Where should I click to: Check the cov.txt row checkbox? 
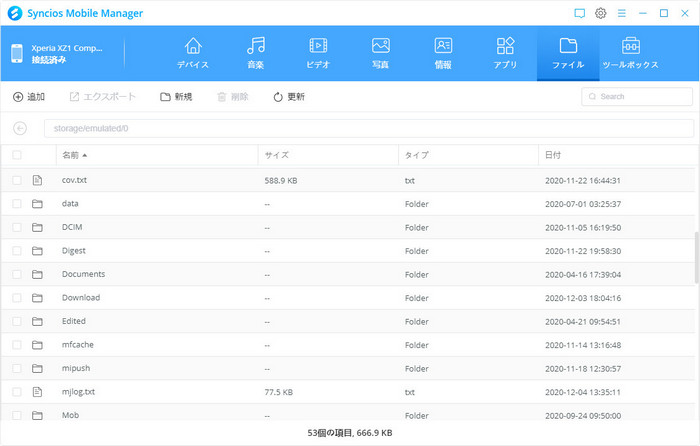point(17,180)
